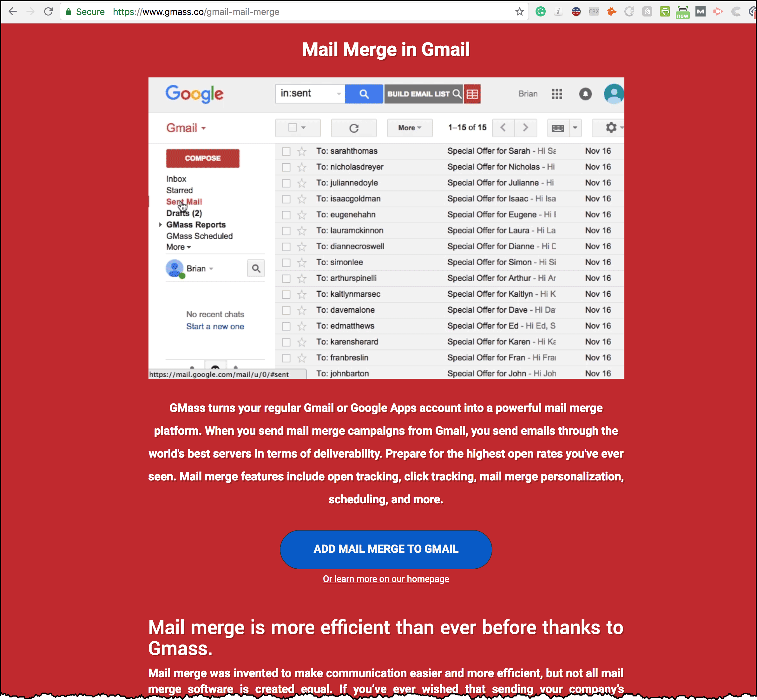Star the franbreslin email

pos(301,358)
